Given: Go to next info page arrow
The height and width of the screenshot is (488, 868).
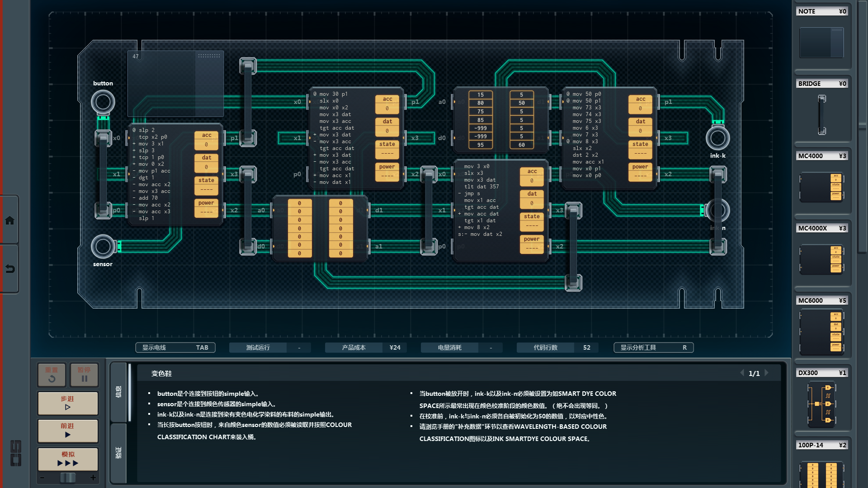Looking at the screenshot, I should [767, 373].
